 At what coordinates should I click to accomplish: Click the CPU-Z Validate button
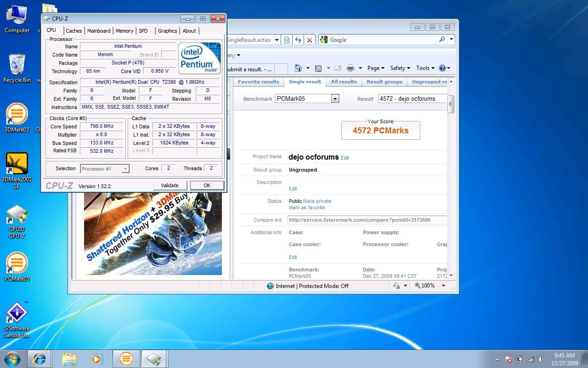170,185
